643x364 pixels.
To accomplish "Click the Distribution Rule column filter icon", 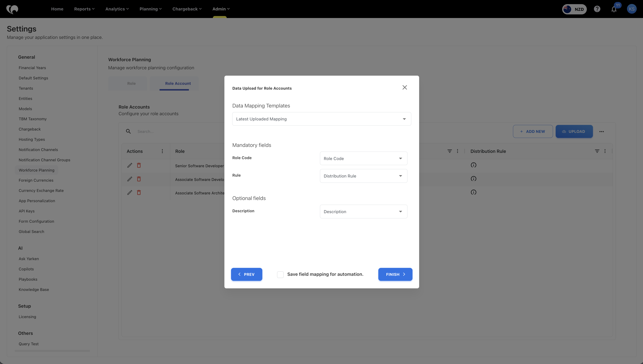I will tap(597, 151).
